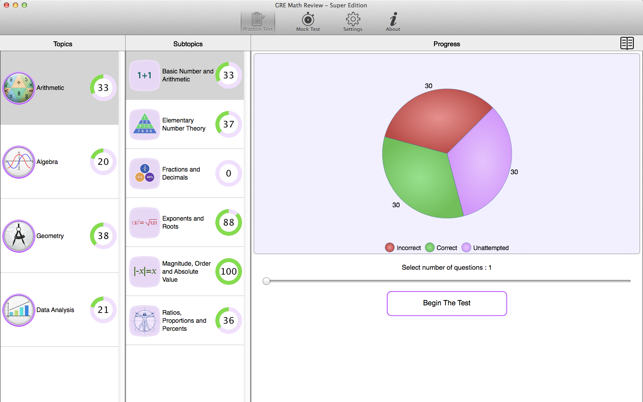Click the Arithmetic topic icon
Screen dimensions: 643x402
pos(19,88)
